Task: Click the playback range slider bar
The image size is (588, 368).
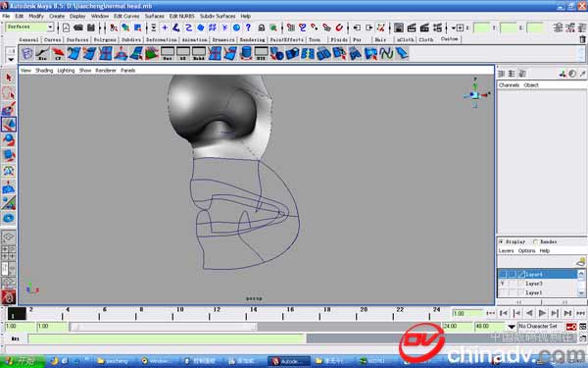Action: (164, 327)
